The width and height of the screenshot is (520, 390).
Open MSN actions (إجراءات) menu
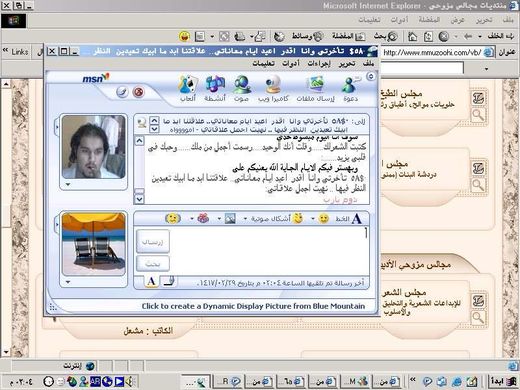point(319,63)
